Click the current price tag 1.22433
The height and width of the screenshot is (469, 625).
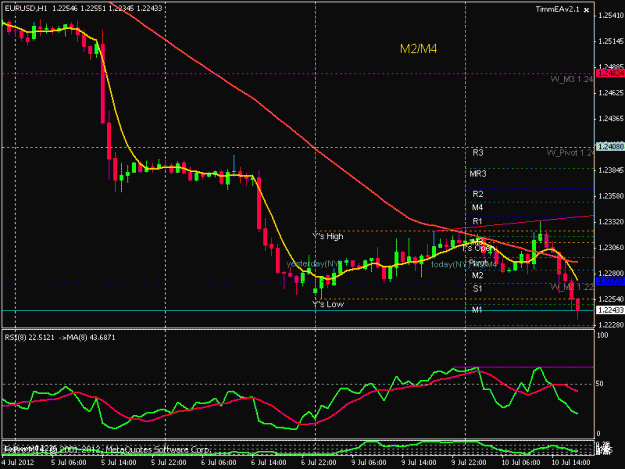(x=610, y=310)
